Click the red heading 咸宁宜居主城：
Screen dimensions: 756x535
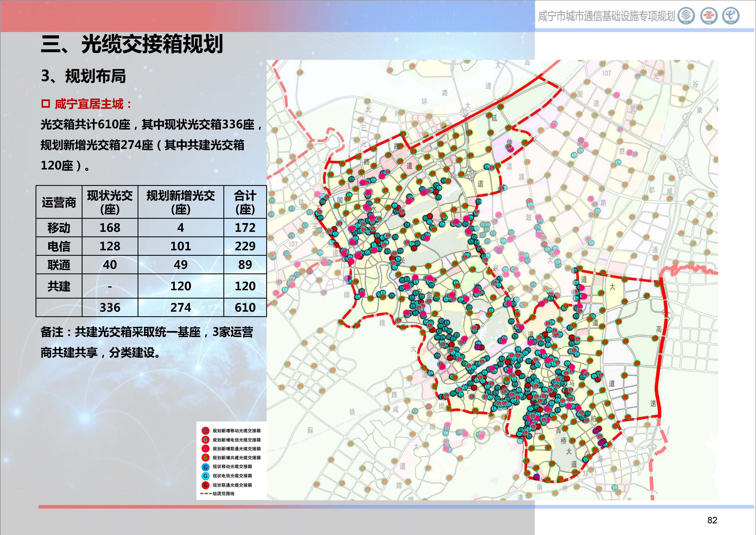click(94, 104)
